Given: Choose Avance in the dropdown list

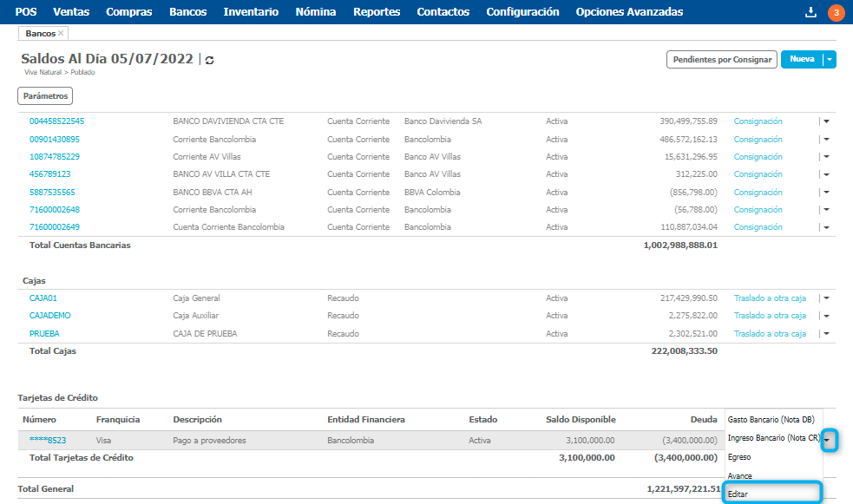Looking at the screenshot, I should (740, 475).
